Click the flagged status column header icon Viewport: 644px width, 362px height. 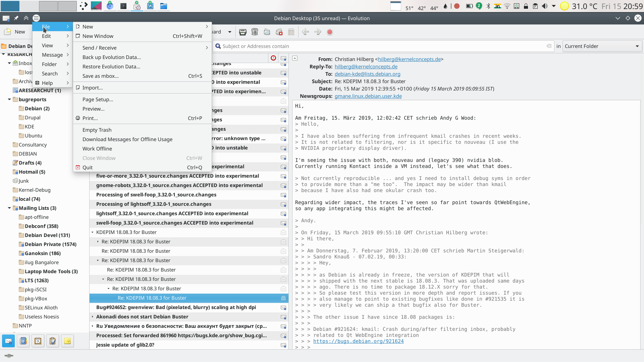[273, 58]
